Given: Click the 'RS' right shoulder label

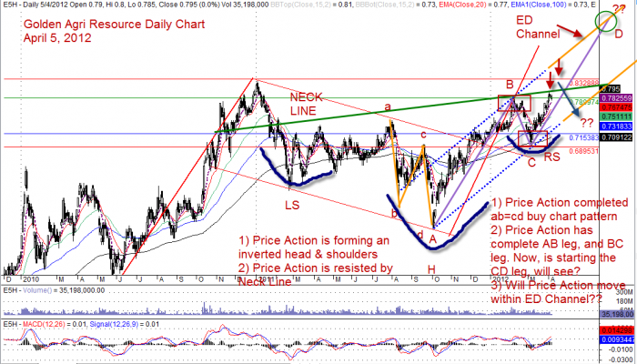Looking at the screenshot, I should tap(553, 157).
